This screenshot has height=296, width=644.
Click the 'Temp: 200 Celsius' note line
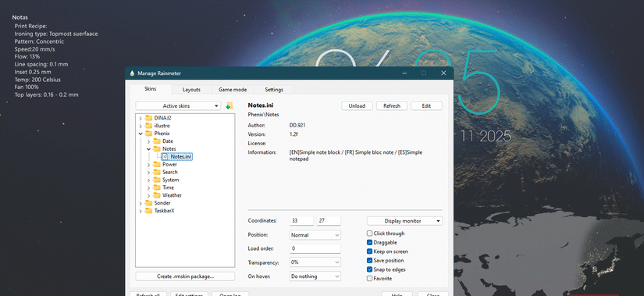(x=37, y=80)
